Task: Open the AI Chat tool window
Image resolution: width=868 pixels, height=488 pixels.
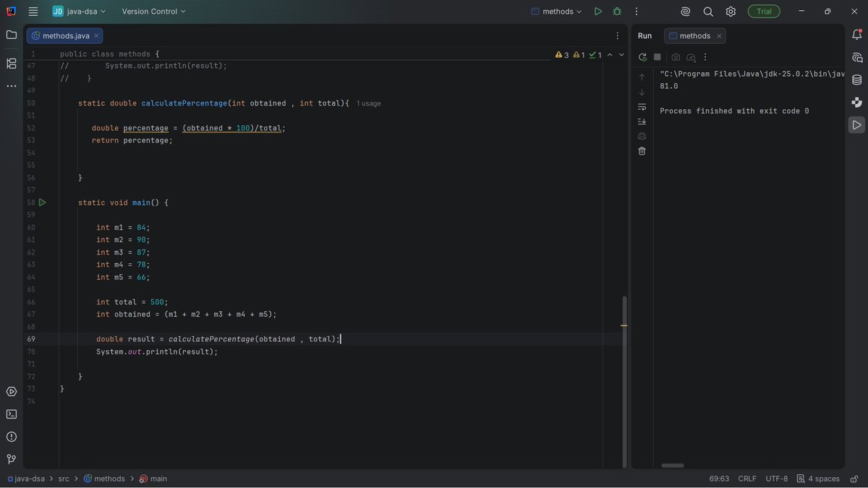Action: point(857,57)
